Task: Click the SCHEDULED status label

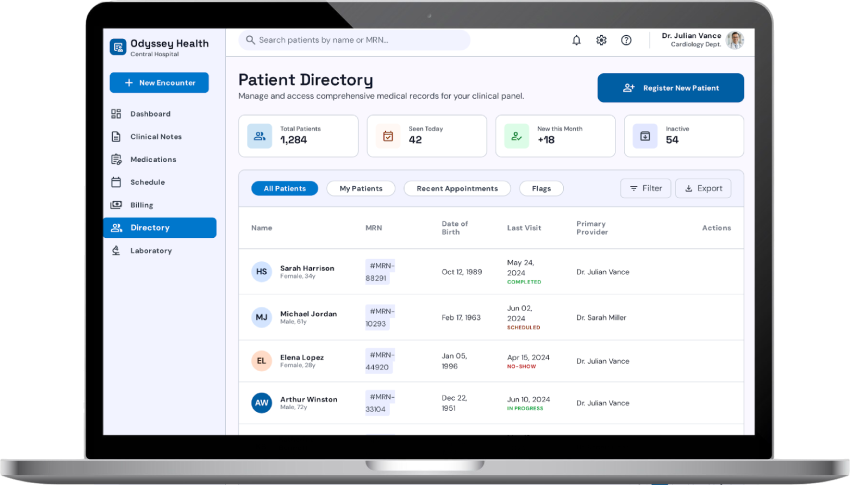Action: coord(524,328)
